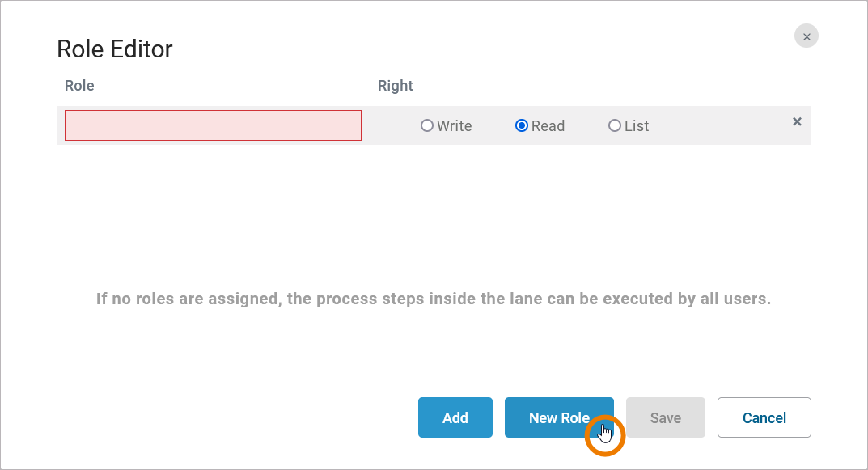The image size is (868, 470).
Task: Remove the role row with the x icon
Action: click(797, 121)
